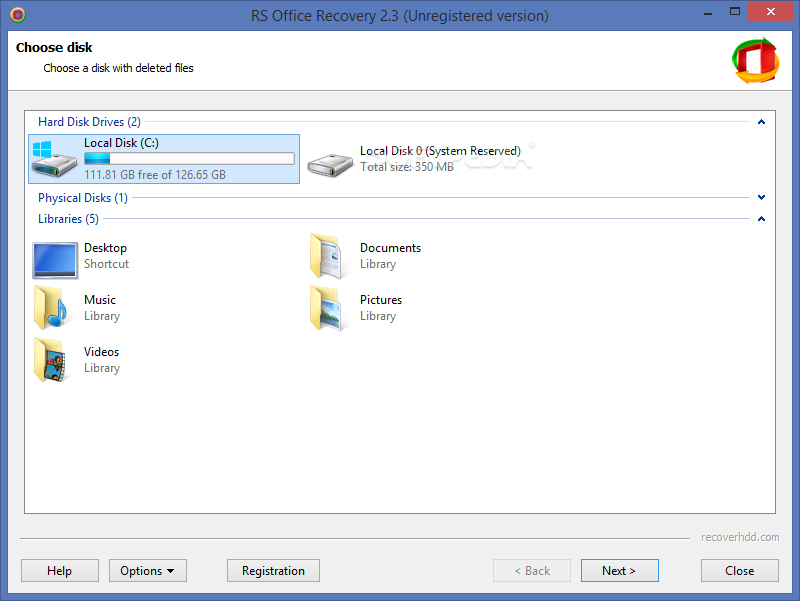Select the 'Documents' library label
Image resolution: width=800 pixels, height=601 pixels.
390,248
